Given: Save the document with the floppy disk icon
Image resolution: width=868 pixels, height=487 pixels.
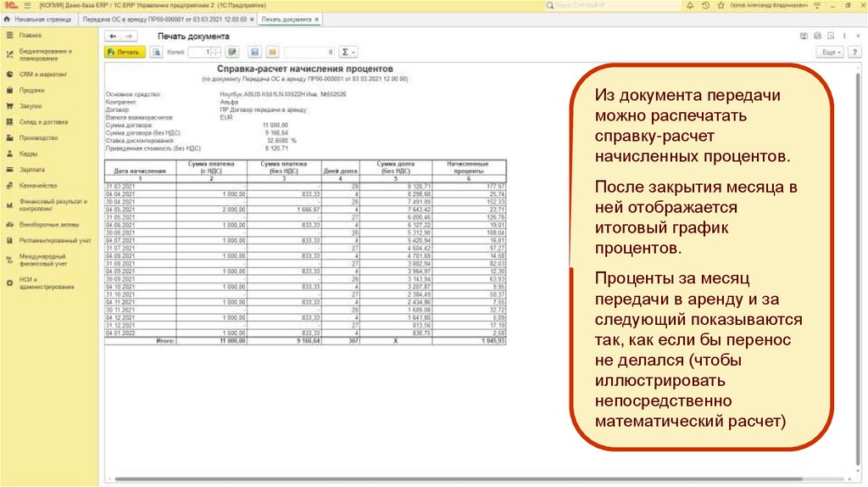Looking at the screenshot, I should coord(254,52).
